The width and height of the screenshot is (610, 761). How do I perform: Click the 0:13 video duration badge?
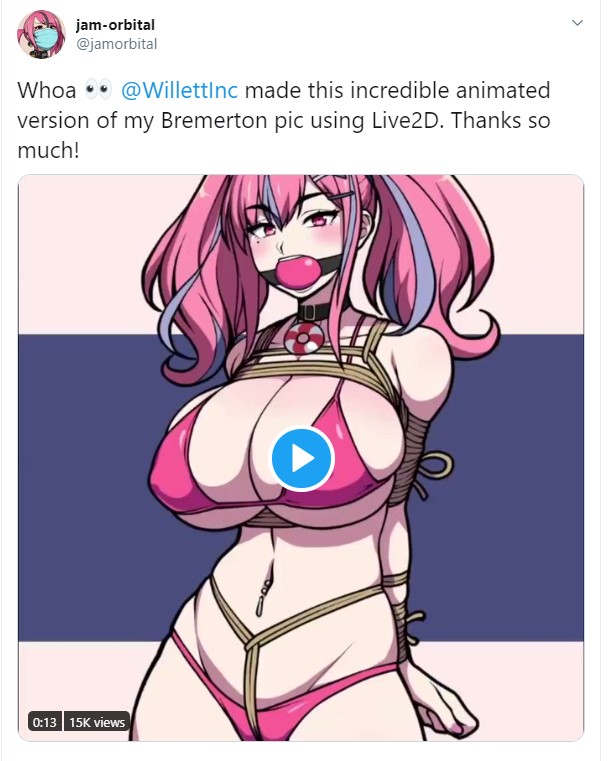coord(45,722)
